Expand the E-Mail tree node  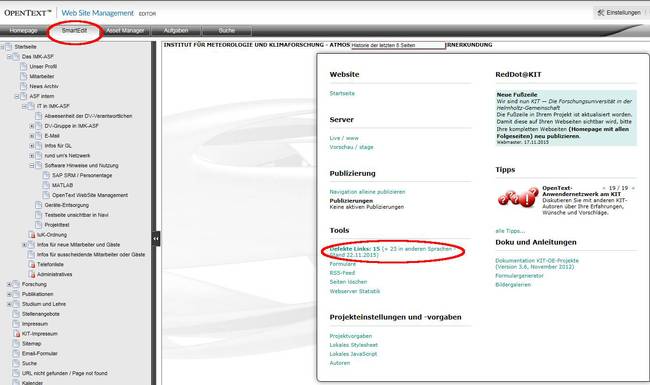point(32,136)
